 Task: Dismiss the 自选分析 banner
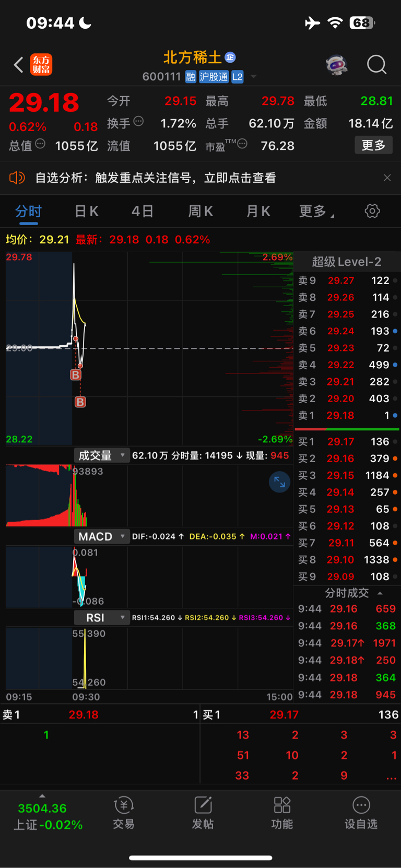(387, 178)
